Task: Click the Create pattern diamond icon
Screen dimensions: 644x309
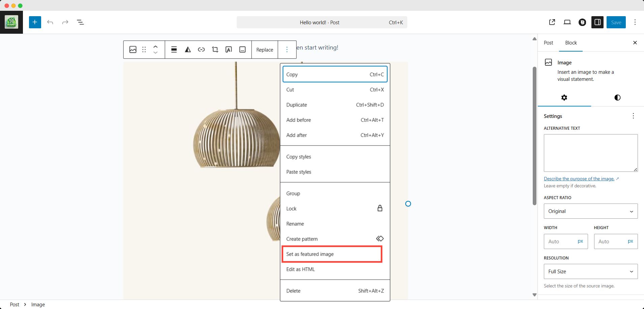Action: 380,239
